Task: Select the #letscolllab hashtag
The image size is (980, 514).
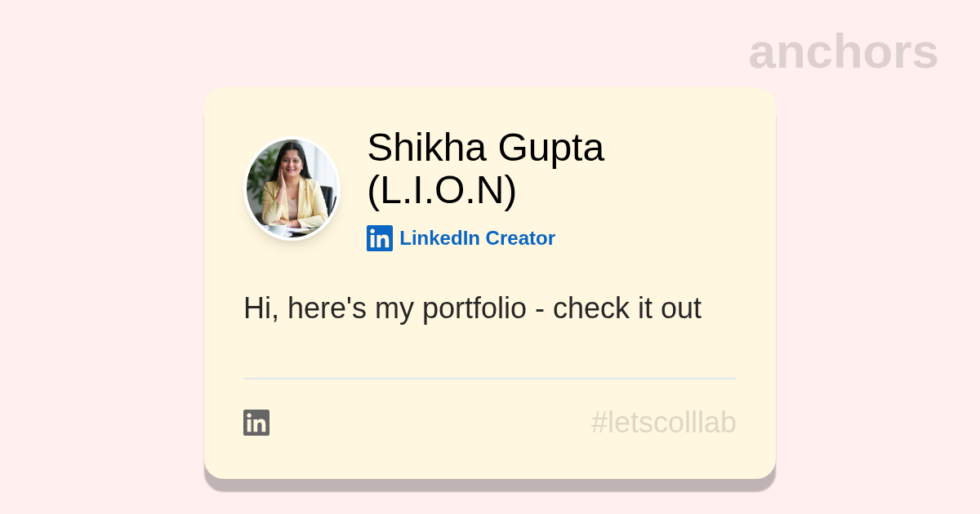Action: click(x=663, y=423)
